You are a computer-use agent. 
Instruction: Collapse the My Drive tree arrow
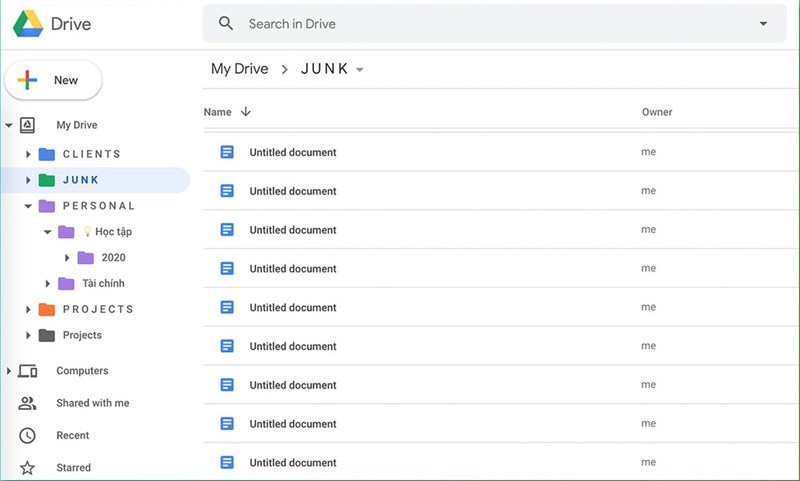pos(9,125)
